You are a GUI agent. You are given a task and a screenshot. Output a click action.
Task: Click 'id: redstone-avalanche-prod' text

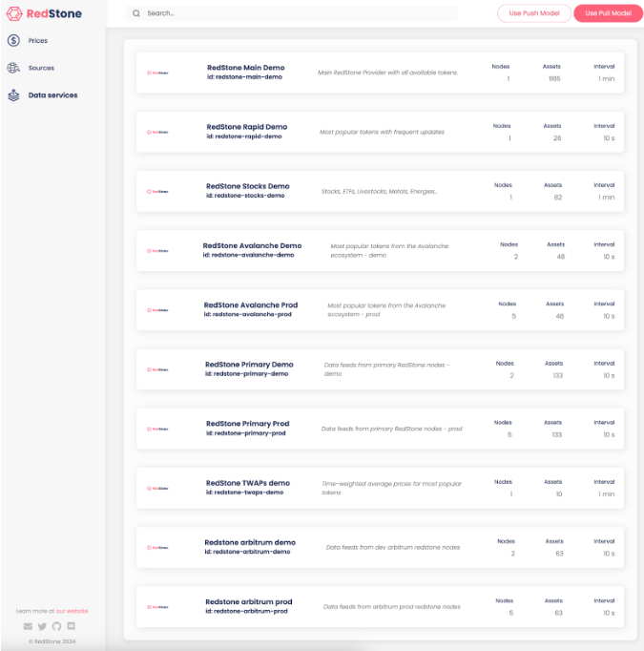pos(247,314)
